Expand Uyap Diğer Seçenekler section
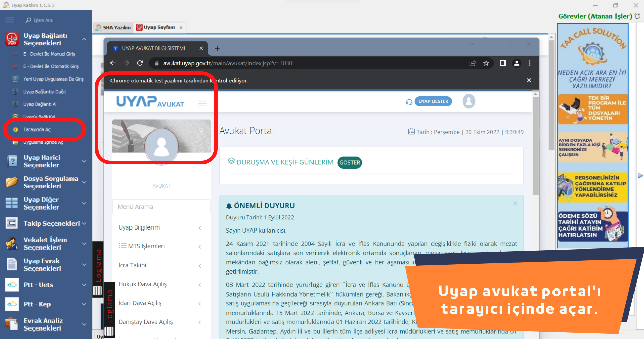644x339 pixels. coord(84,203)
